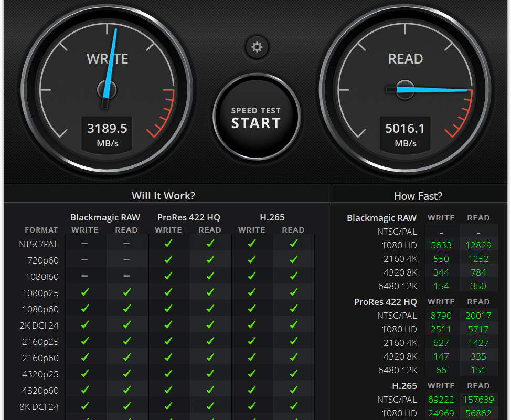This screenshot has width=511, height=420.
Task: Select the 5016.1 MB/s read readout
Action: click(x=405, y=134)
